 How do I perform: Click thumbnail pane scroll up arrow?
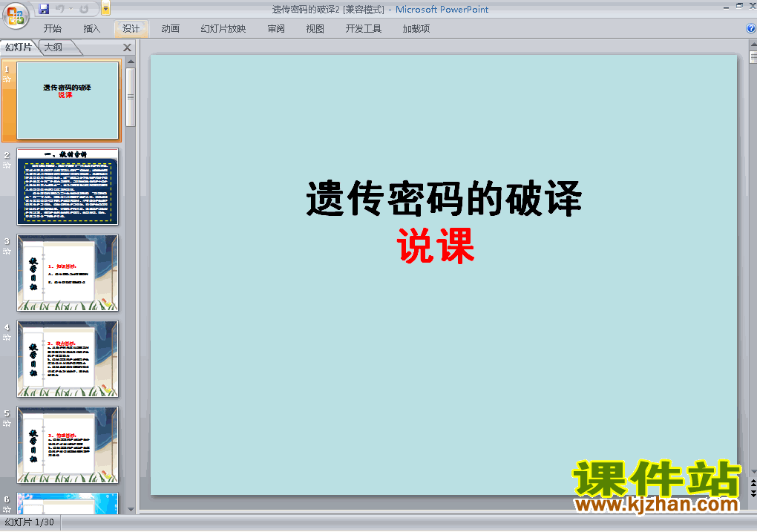(x=131, y=62)
